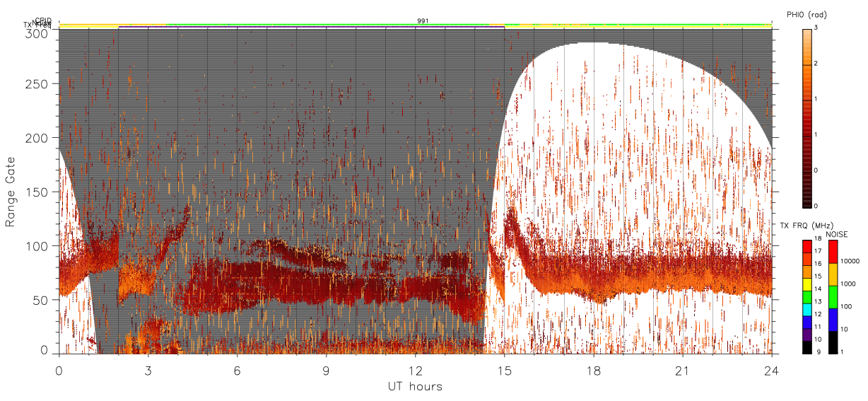Click the yellow swatch in the NOISE legend
The width and height of the screenshot is (868, 401).
[833, 274]
